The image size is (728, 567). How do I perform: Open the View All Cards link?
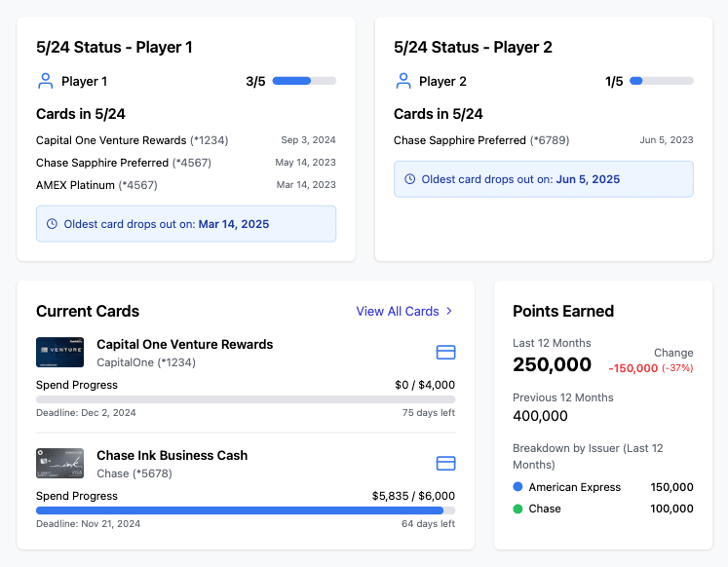pos(403,311)
